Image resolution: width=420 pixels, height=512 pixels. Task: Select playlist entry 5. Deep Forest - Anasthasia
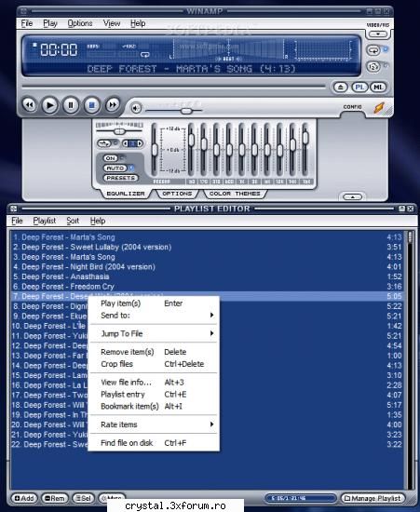click(x=208, y=276)
